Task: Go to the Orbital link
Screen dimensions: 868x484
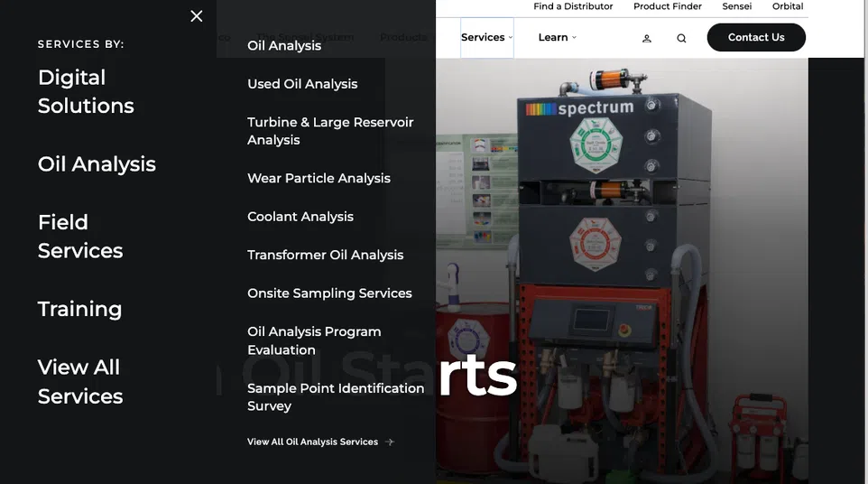Action: point(788,6)
